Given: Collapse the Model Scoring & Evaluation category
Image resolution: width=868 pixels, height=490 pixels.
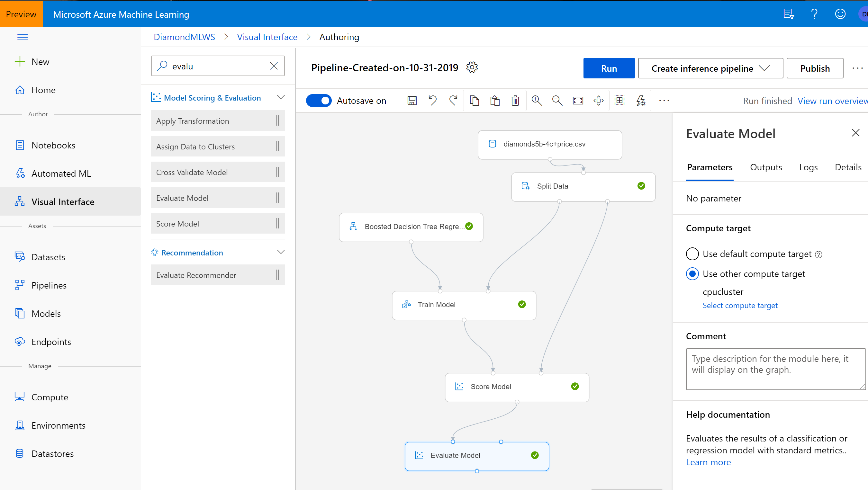Looking at the screenshot, I should pos(281,97).
